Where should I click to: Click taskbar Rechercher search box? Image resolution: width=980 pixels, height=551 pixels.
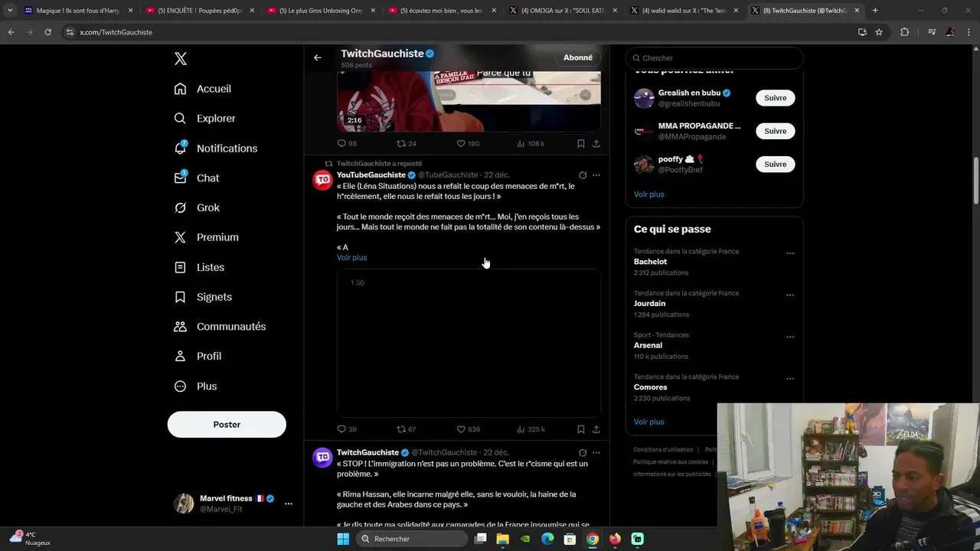(x=410, y=539)
